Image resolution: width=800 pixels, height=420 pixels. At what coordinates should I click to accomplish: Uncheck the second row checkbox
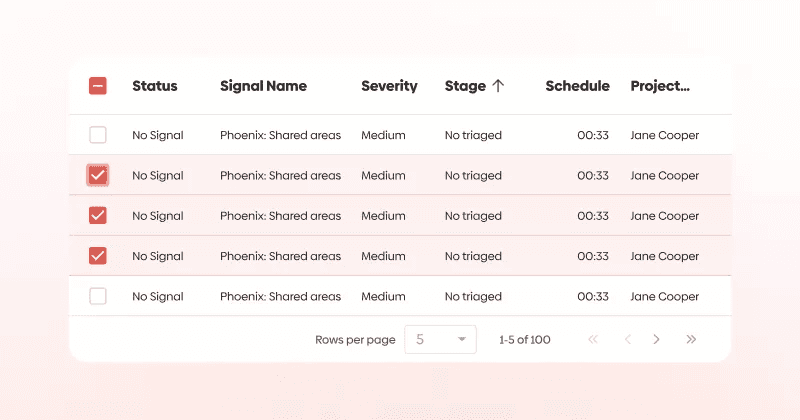point(98,176)
